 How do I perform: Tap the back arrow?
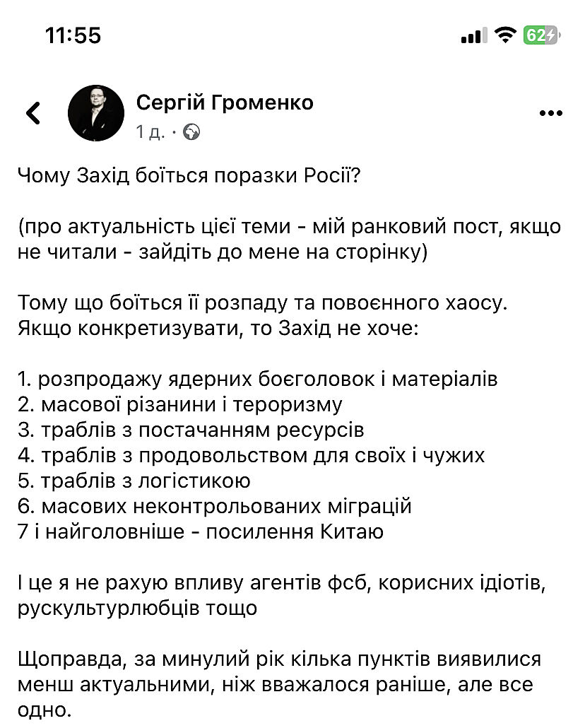point(33,113)
